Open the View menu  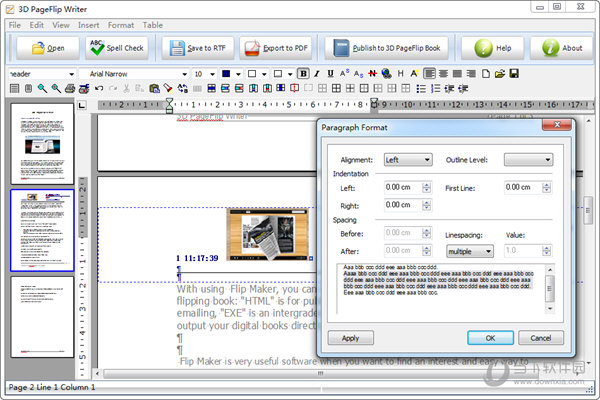[61, 25]
